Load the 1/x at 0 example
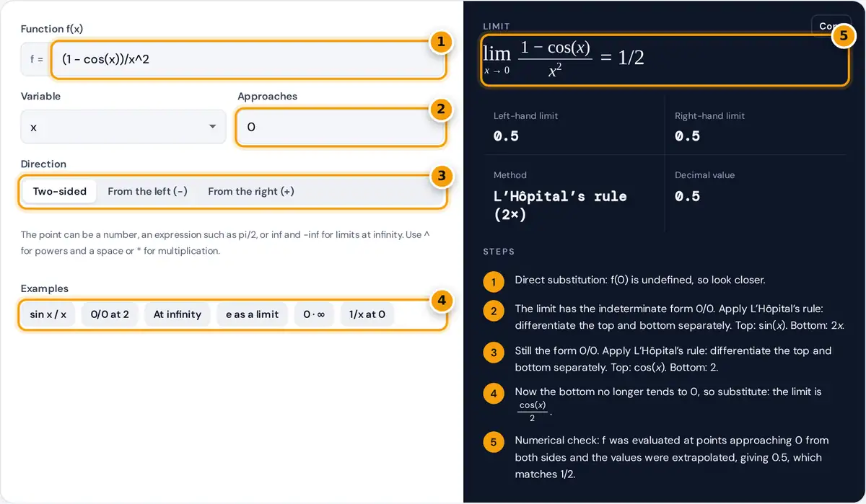Screen dimensions: 866x504 [367, 314]
